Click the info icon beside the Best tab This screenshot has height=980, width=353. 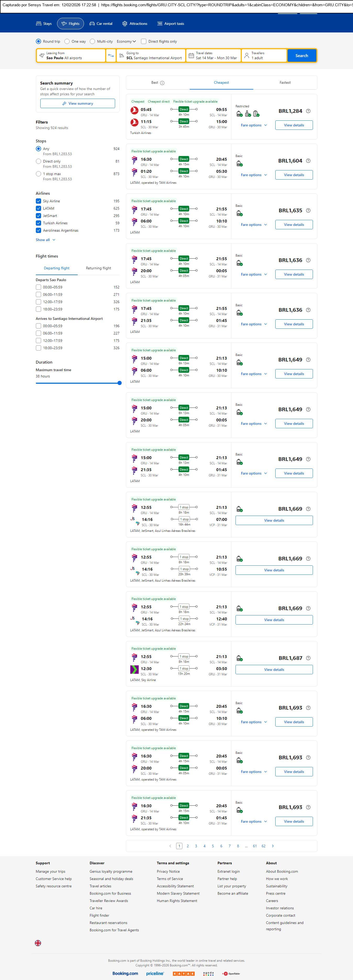(163, 83)
